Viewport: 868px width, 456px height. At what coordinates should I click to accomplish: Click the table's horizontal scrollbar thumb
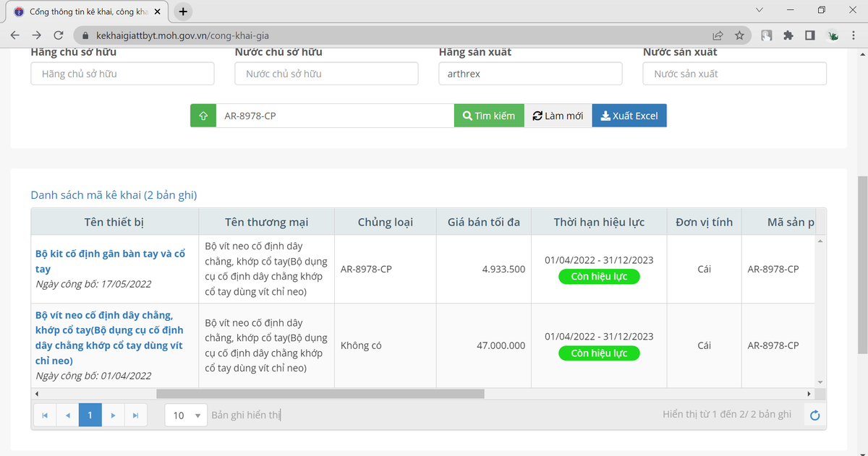[x=320, y=394]
